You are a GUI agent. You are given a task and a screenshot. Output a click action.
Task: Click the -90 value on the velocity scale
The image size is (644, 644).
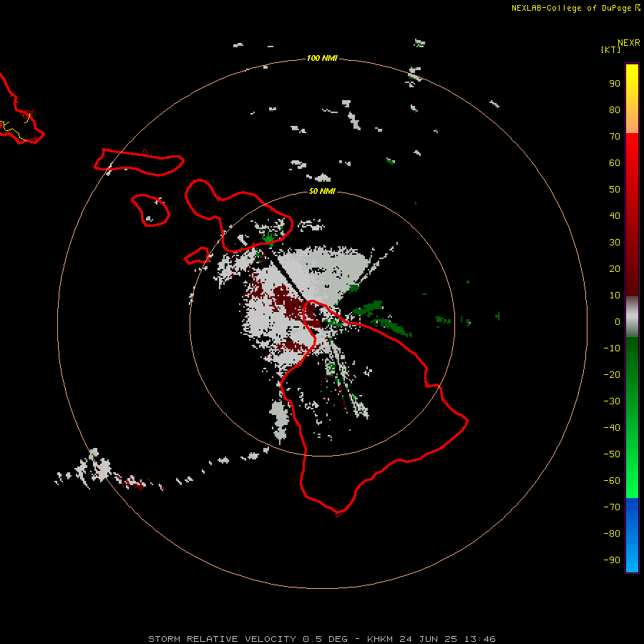pos(612,560)
